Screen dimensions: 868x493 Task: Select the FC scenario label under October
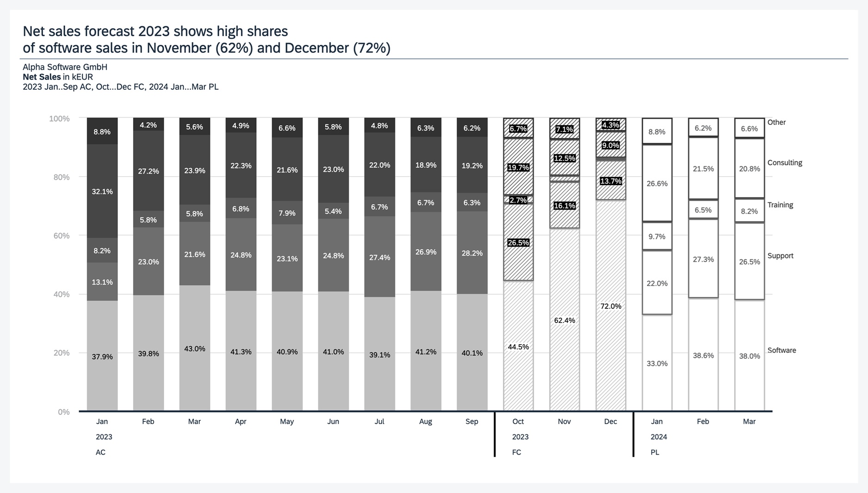tap(517, 452)
